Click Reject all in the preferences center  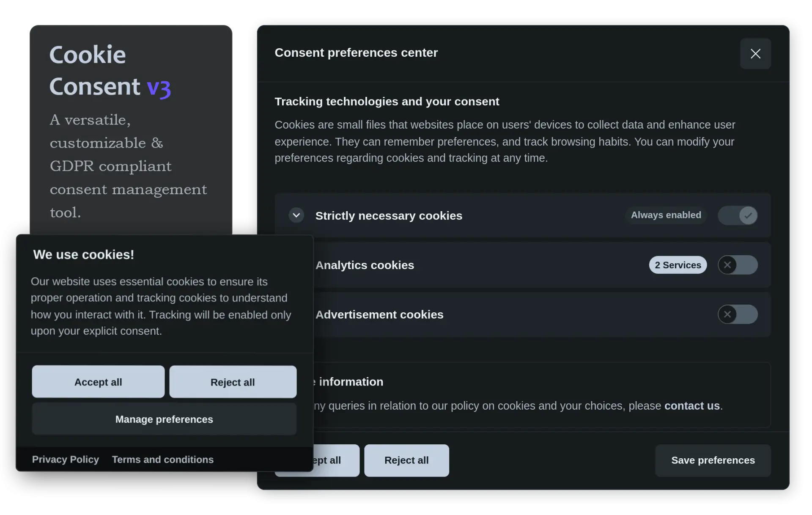(x=406, y=460)
